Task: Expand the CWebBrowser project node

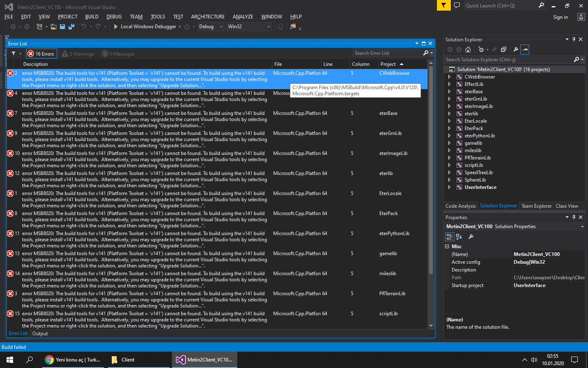Action: click(450, 77)
